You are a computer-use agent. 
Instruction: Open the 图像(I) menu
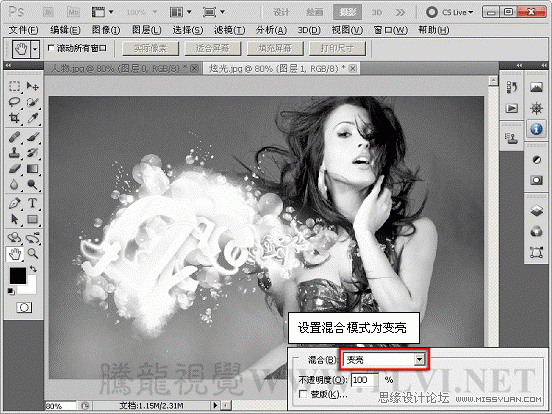point(106,30)
